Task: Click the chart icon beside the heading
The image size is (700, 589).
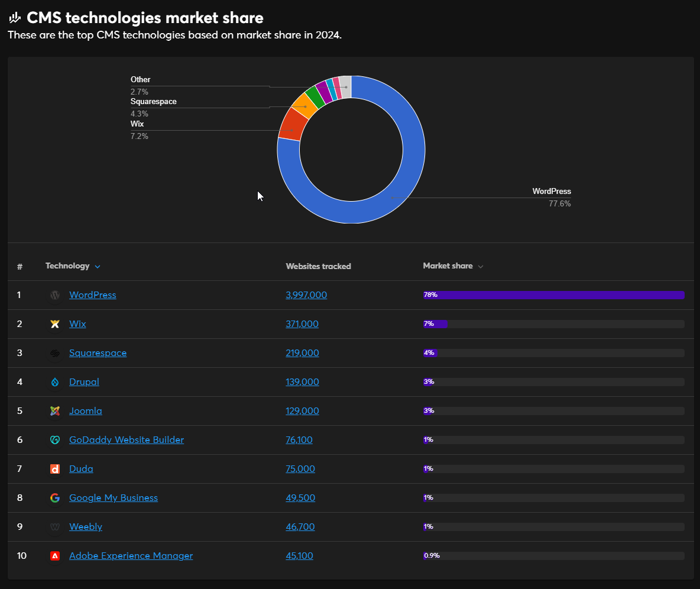Action: click(15, 18)
